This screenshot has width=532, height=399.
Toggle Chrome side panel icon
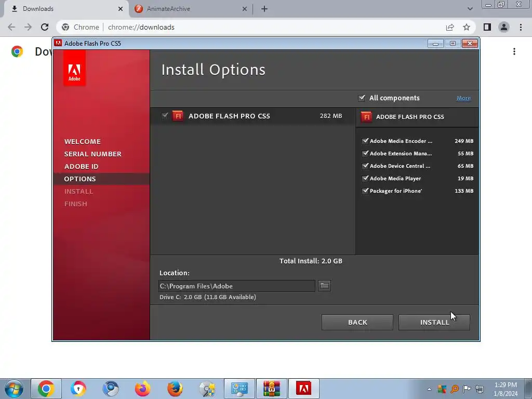pos(487,27)
